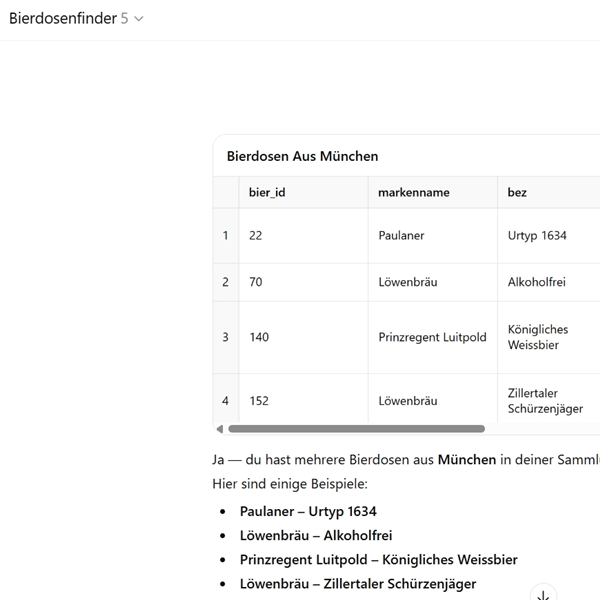Click the bier_id column header

pyautogui.click(x=267, y=192)
